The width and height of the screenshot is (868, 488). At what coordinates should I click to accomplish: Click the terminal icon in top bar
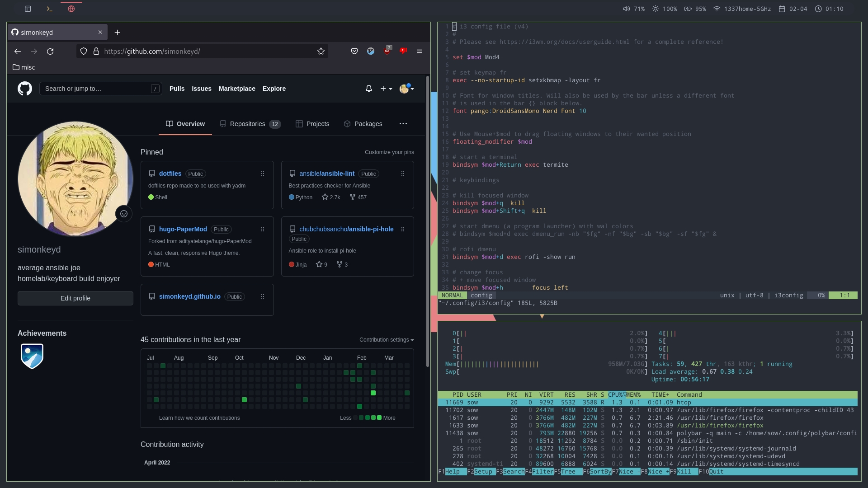(49, 9)
